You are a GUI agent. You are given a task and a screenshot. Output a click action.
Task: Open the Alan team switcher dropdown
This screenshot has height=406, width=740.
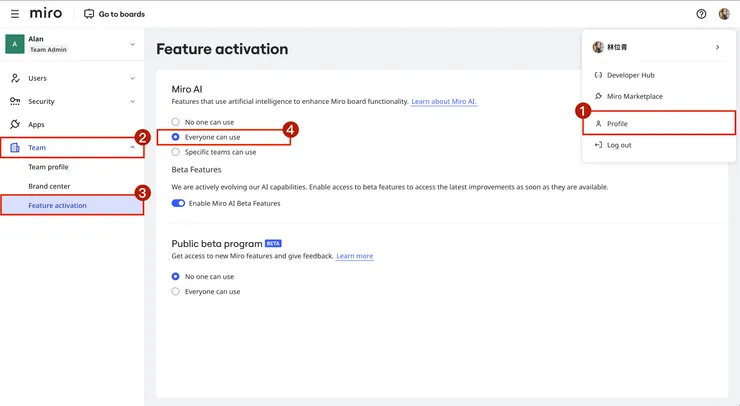[x=132, y=44]
